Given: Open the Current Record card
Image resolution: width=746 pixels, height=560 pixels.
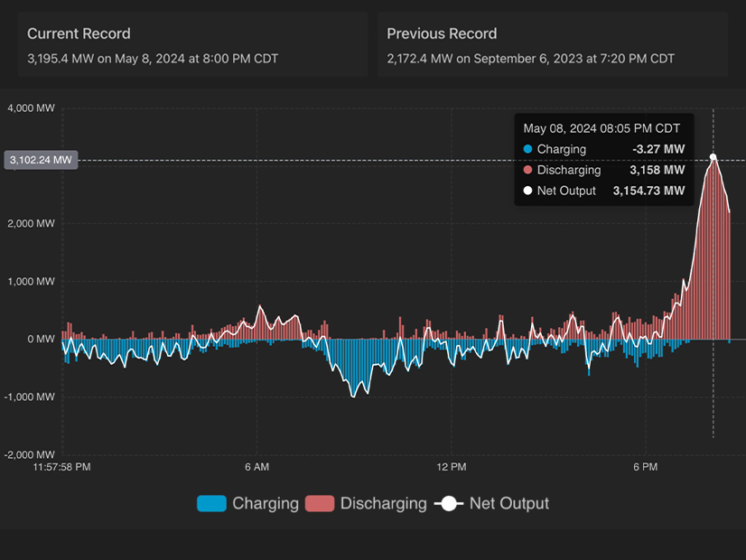Looking at the screenshot, I should pos(191,46).
